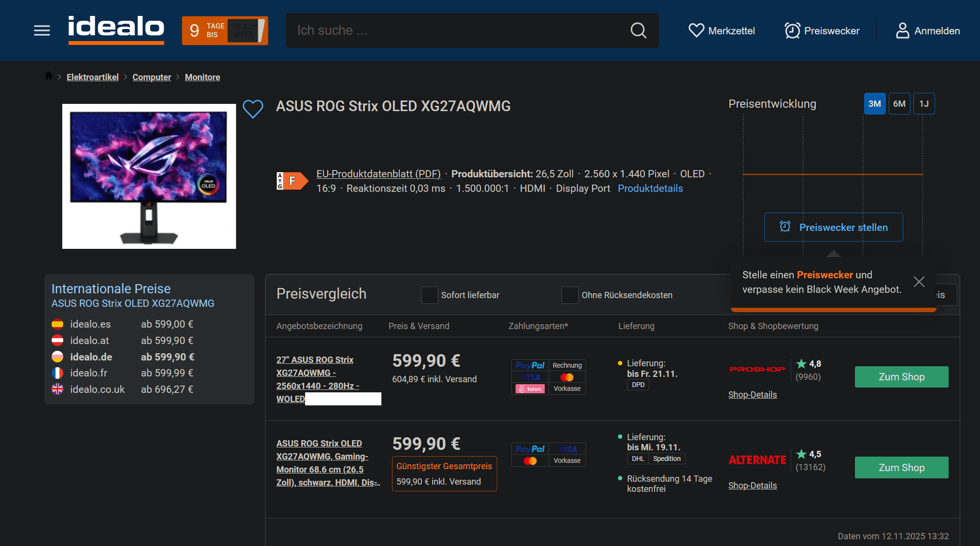The width and height of the screenshot is (980, 546).
Task: Toggle the 3M price history view
Action: pyautogui.click(x=875, y=103)
